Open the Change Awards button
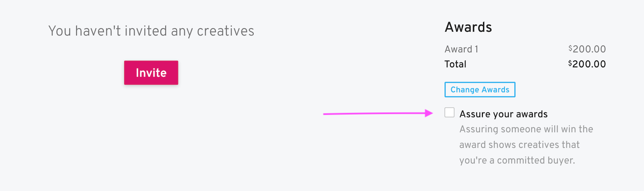Screen dimensions: 644x191 pos(480,90)
